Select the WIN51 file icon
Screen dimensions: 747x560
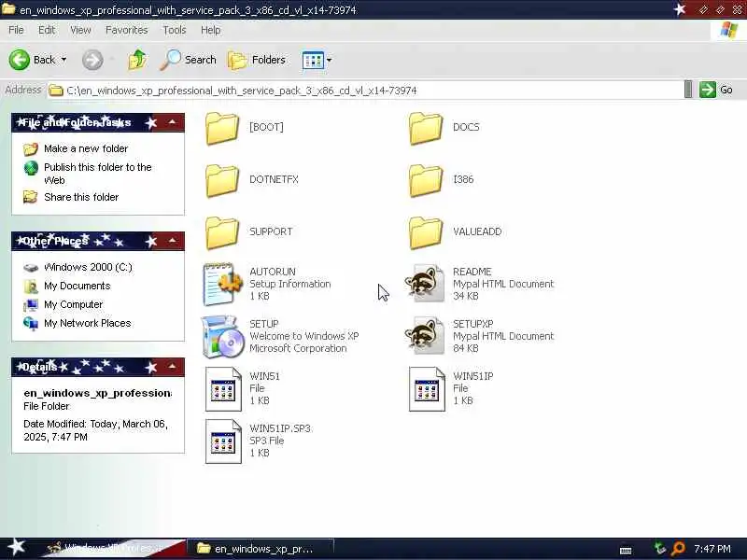coord(223,389)
